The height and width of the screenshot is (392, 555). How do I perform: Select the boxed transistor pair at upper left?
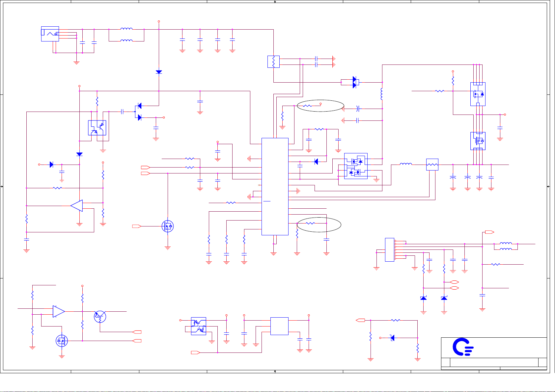click(x=97, y=128)
